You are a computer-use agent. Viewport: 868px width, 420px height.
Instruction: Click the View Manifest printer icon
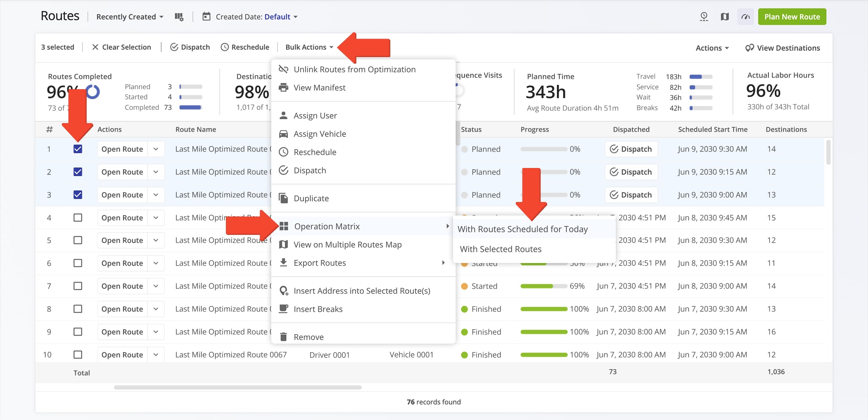pos(284,87)
